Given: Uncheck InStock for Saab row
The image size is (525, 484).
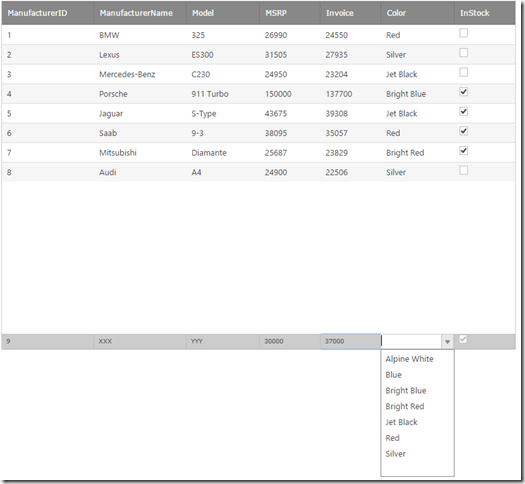Looking at the screenshot, I should tap(463, 131).
